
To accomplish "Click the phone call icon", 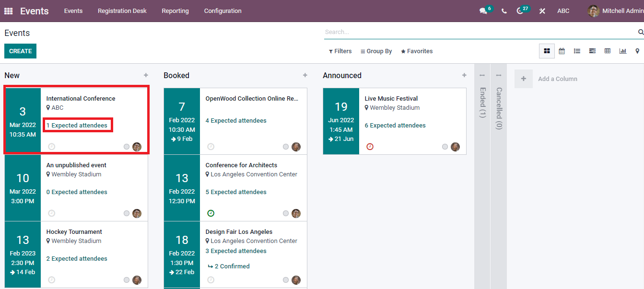I will (504, 11).
